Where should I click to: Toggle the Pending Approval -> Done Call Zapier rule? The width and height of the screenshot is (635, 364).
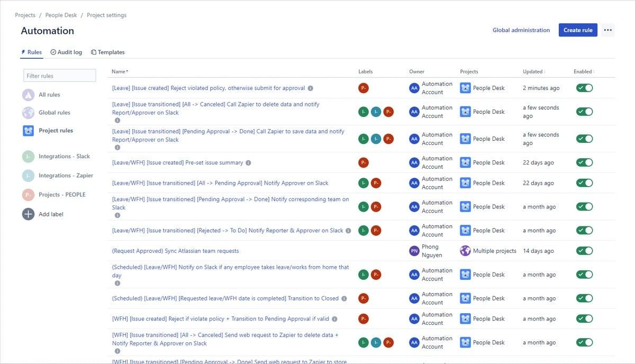coord(584,139)
